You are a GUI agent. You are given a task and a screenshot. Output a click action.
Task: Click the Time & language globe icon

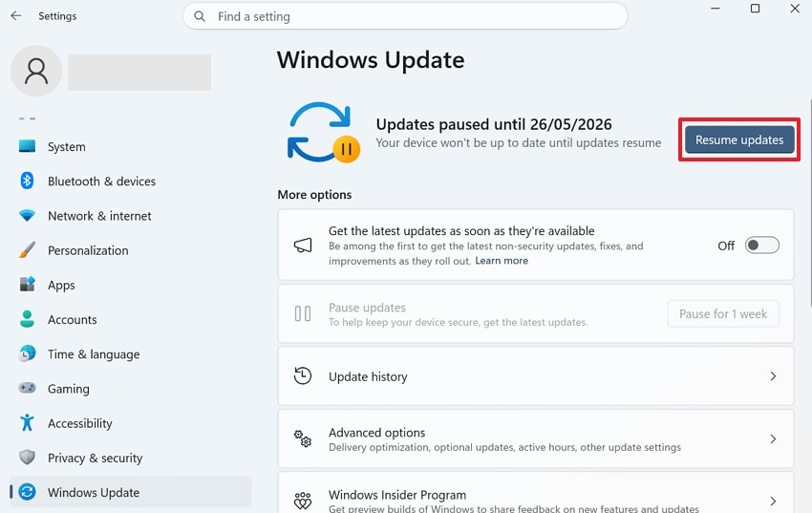27,353
